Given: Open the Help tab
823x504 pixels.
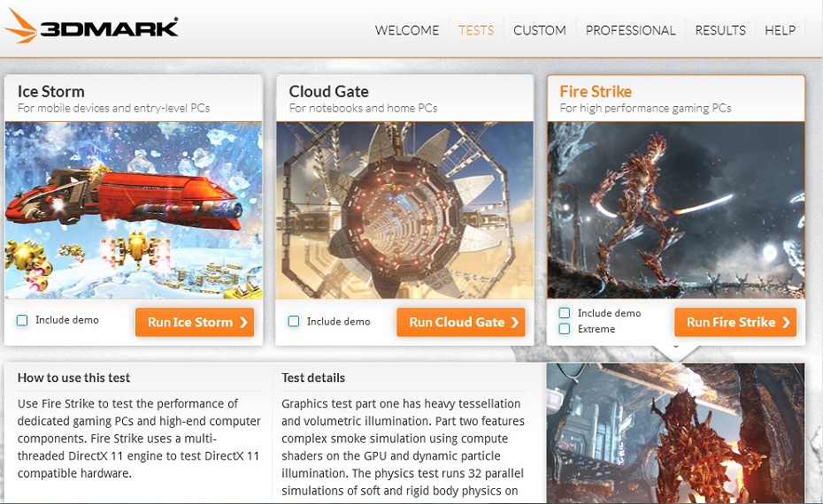Looking at the screenshot, I should (780, 30).
